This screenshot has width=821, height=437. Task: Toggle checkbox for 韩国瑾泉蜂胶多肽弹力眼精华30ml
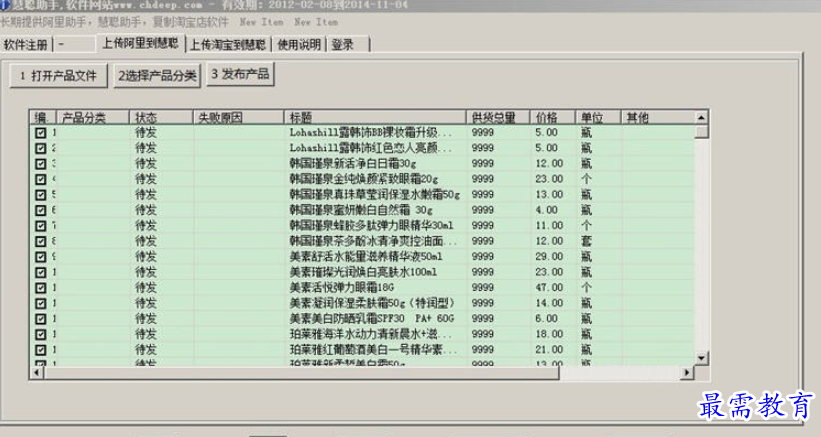(40, 226)
